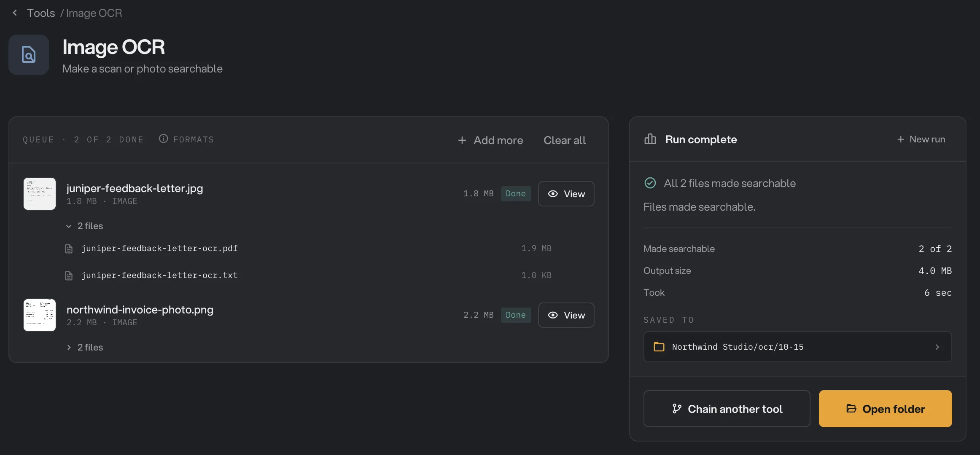Click Chain another tool
This screenshot has height=455, width=980.
[x=727, y=409]
